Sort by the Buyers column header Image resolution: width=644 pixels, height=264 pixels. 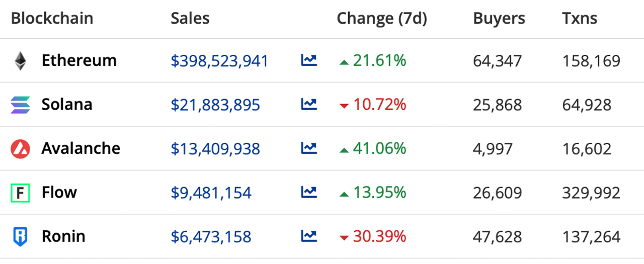499,19
